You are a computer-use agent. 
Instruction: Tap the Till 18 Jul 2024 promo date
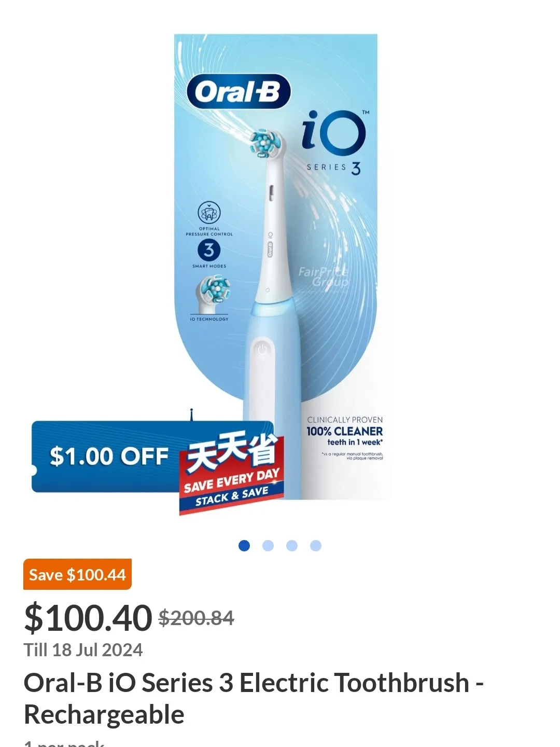point(83,650)
